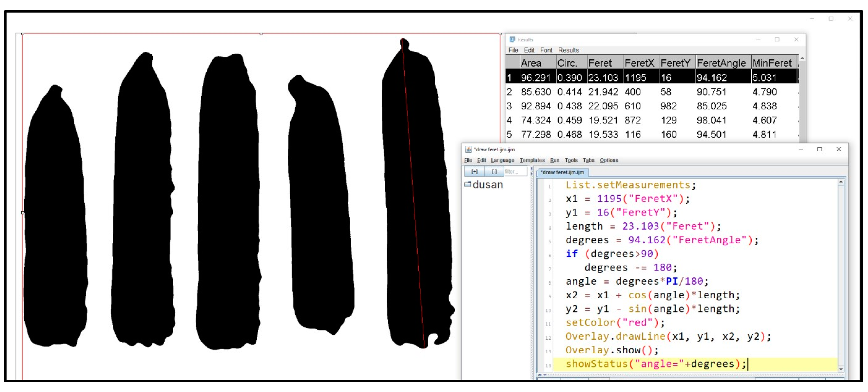
Task: Switch to the draw feret.ijm.ijm tab
Action: click(562, 173)
